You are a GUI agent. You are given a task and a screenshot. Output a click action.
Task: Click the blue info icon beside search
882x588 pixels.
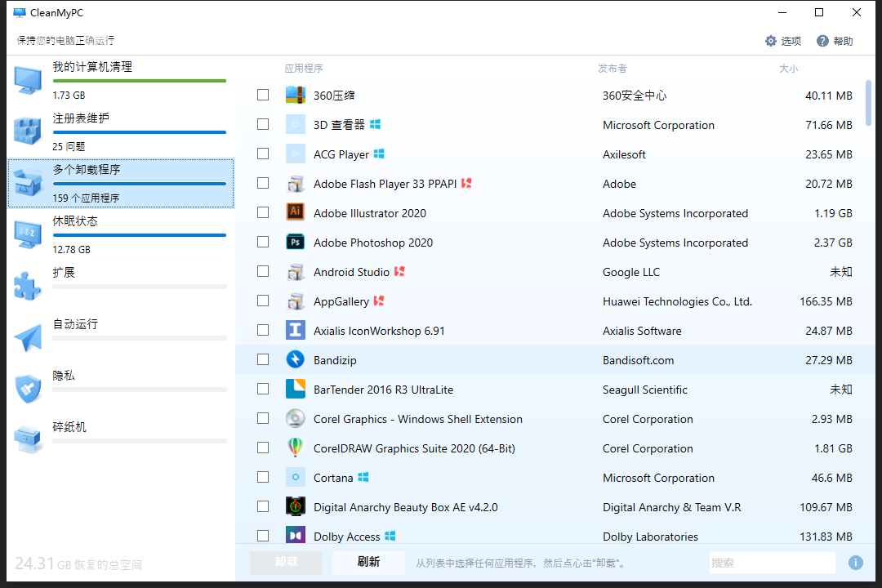point(855,563)
